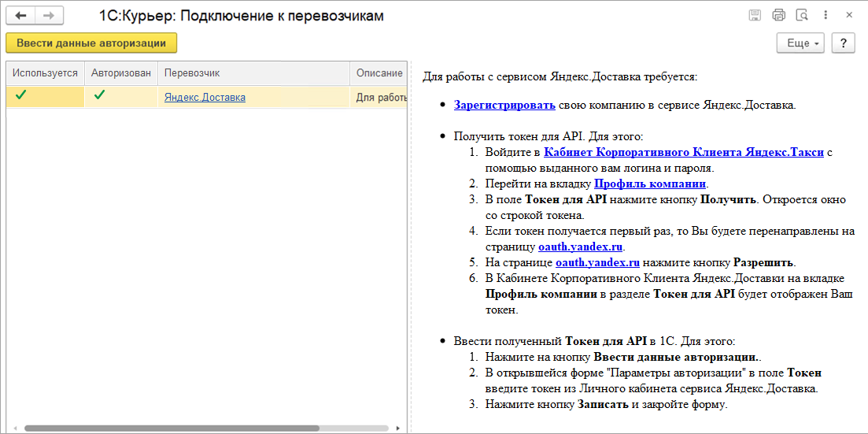The image size is (868, 434).
Task: Click the question mark help button
Action: (x=844, y=43)
